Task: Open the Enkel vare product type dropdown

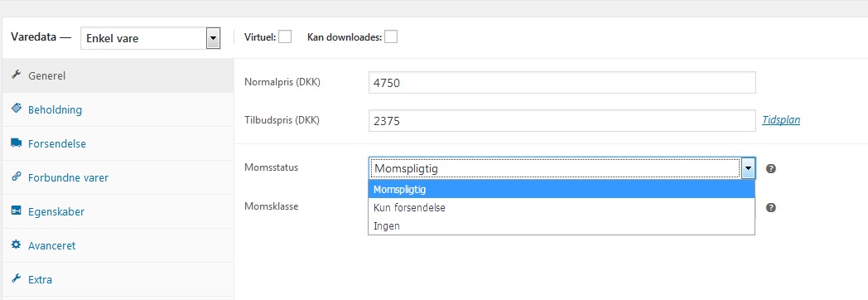Action: coord(150,39)
